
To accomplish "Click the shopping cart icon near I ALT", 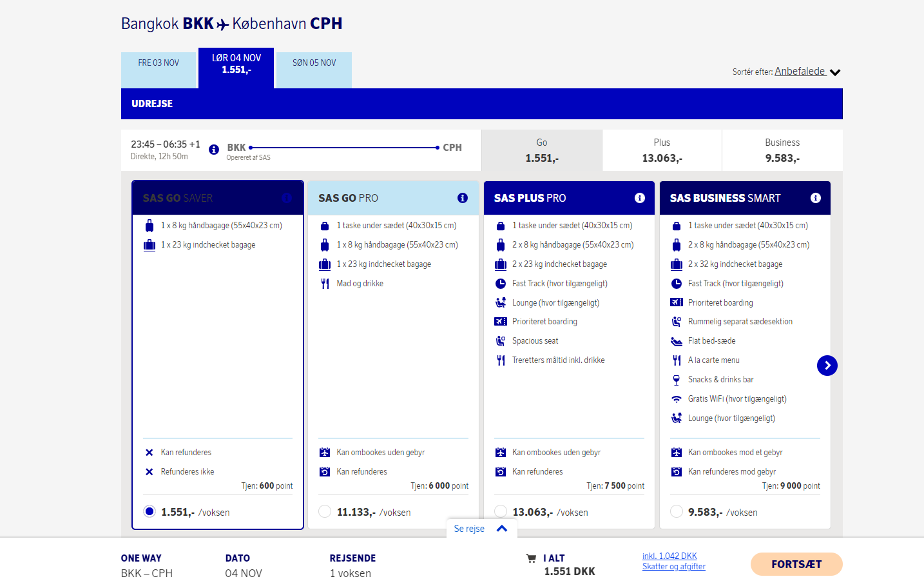I will coord(531,558).
